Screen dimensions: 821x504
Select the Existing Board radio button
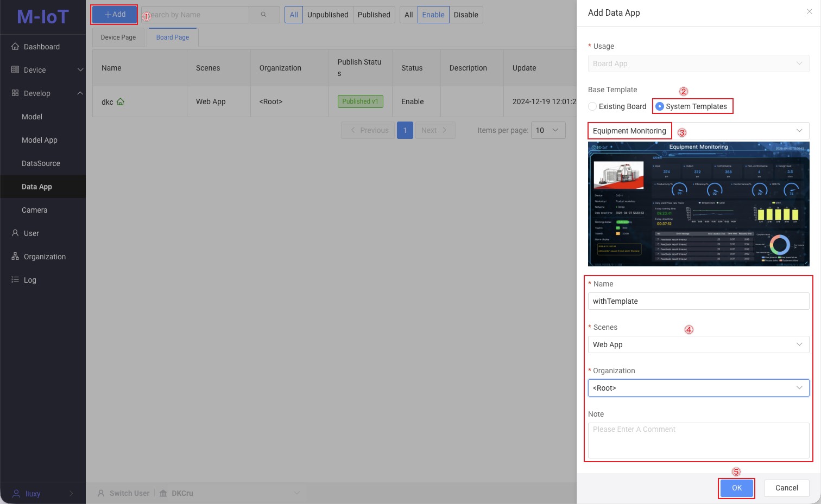tap(592, 106)
